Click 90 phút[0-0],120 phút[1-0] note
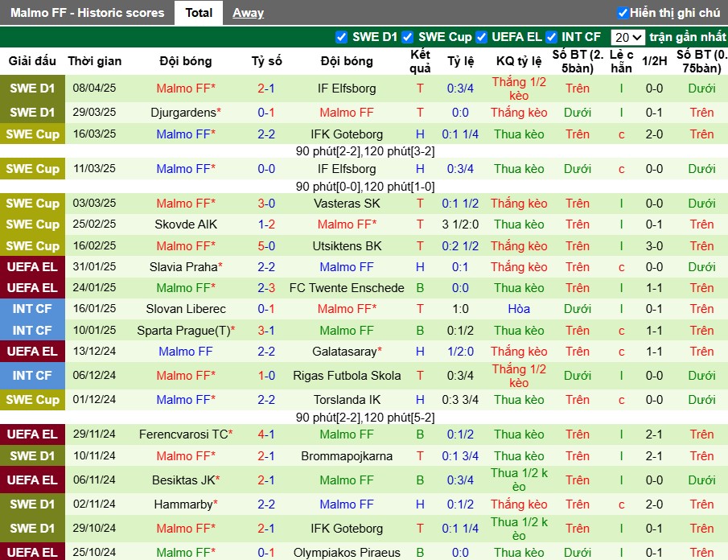 (365, 187)
